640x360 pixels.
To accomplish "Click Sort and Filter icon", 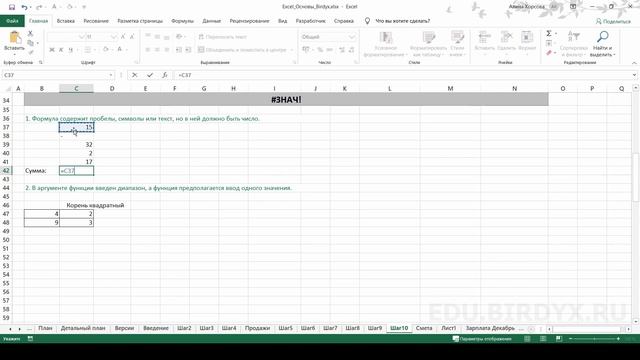I will pos(573,37).
